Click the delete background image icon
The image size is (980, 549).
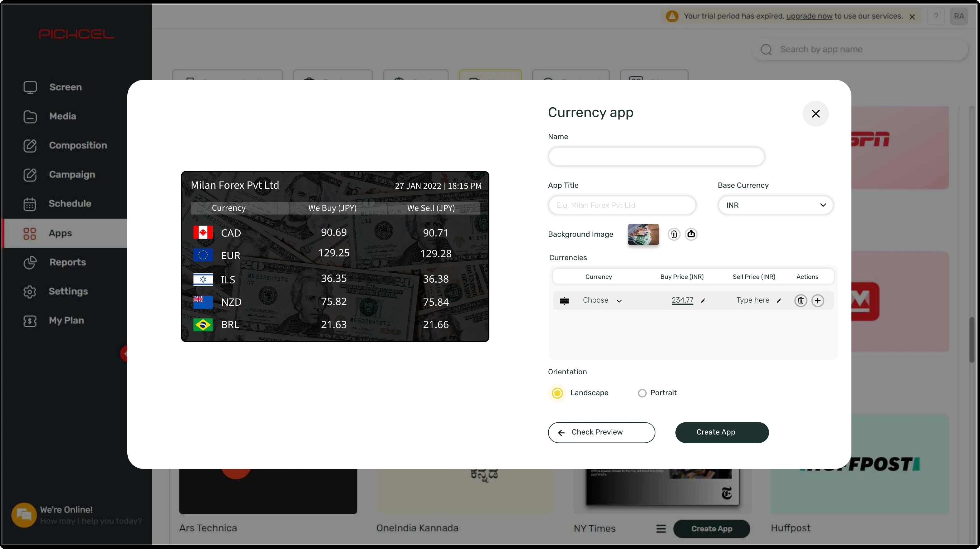tap(674, 234)
